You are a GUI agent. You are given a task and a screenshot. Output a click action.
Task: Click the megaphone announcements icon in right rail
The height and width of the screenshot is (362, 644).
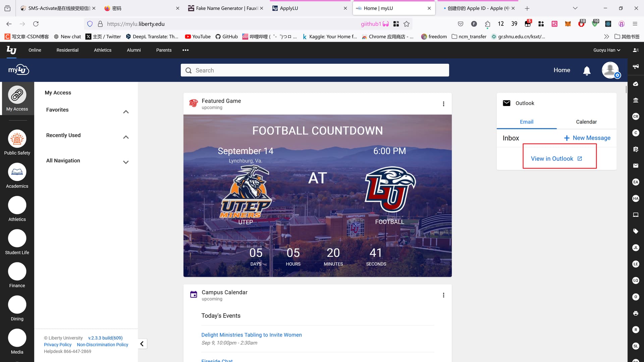pos(636,66)
